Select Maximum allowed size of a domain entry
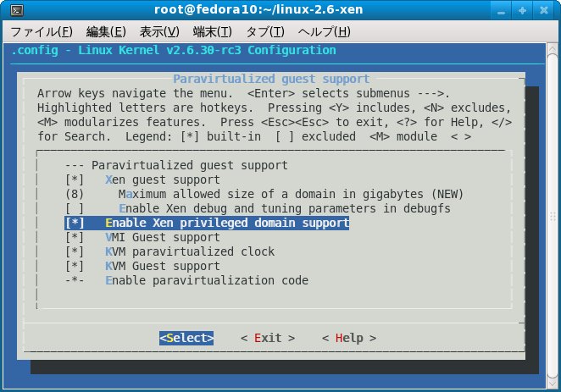This screenshot has width=561, height=392. [x=264, y=194]
